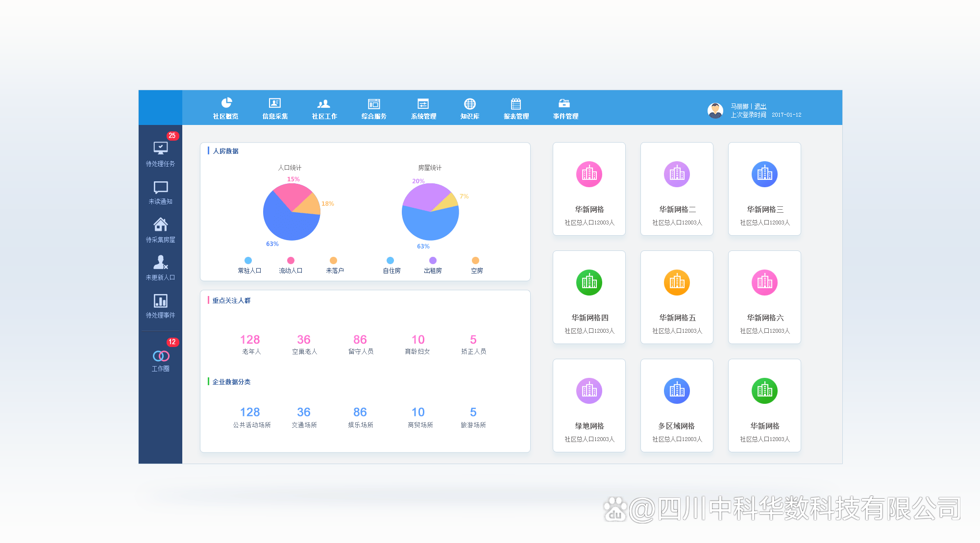This screenshot has width=980, height=543.
Task: Open the 待处理事件 chart icon
Action: pos(161,300)
